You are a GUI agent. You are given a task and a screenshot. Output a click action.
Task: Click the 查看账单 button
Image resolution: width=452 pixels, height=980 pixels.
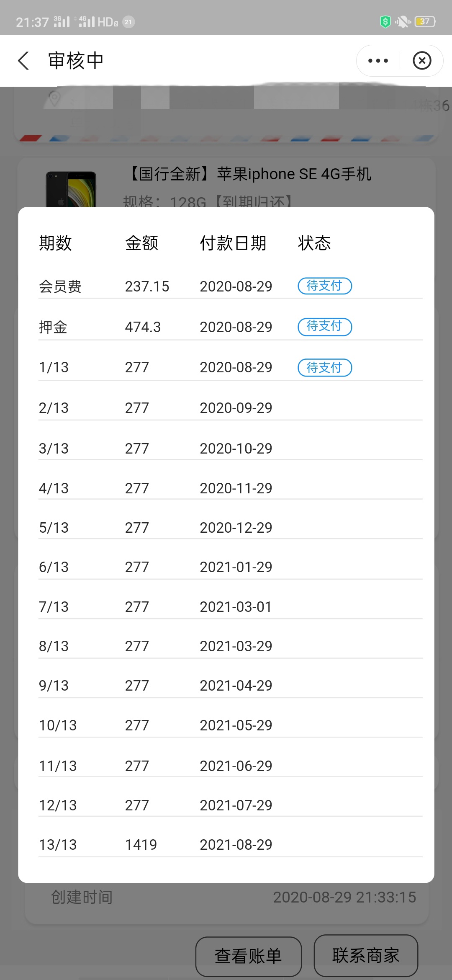point(249,956)
